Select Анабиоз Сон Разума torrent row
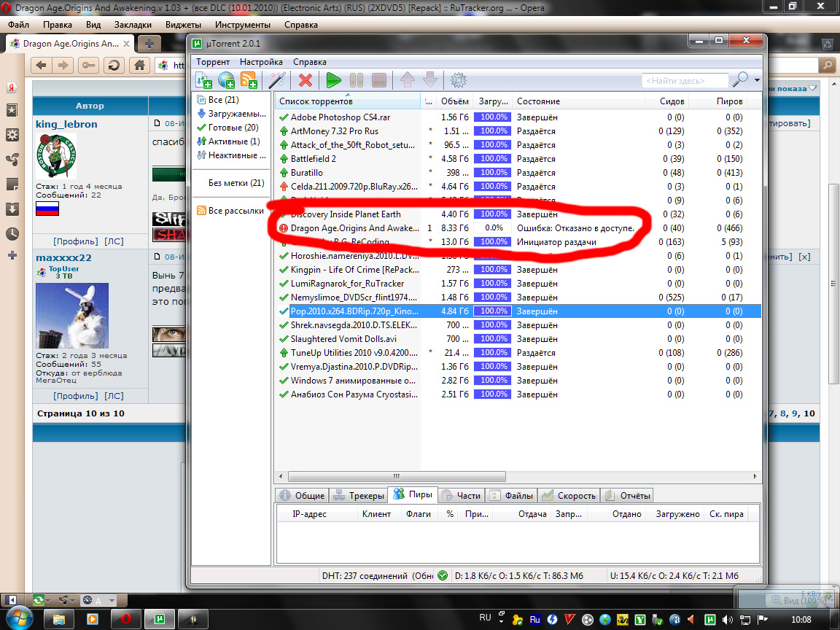This screenshot has width=840, height=630. (518, 394)
